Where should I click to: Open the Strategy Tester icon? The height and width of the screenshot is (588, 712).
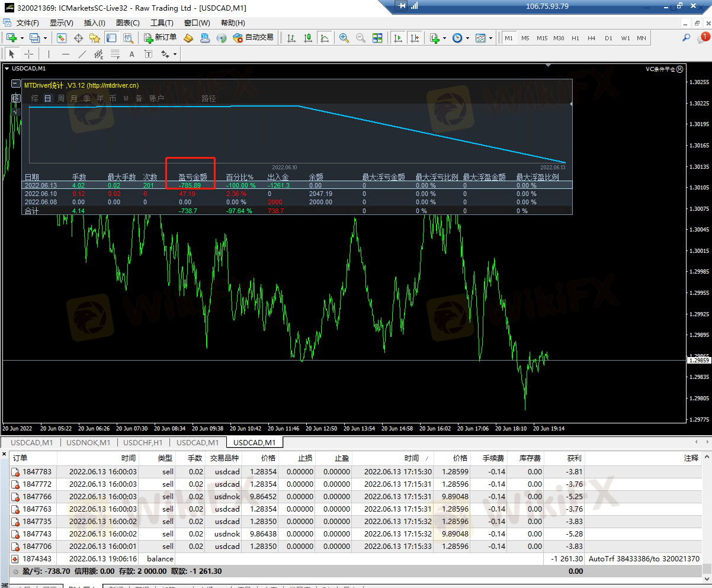tap(128, 38)
